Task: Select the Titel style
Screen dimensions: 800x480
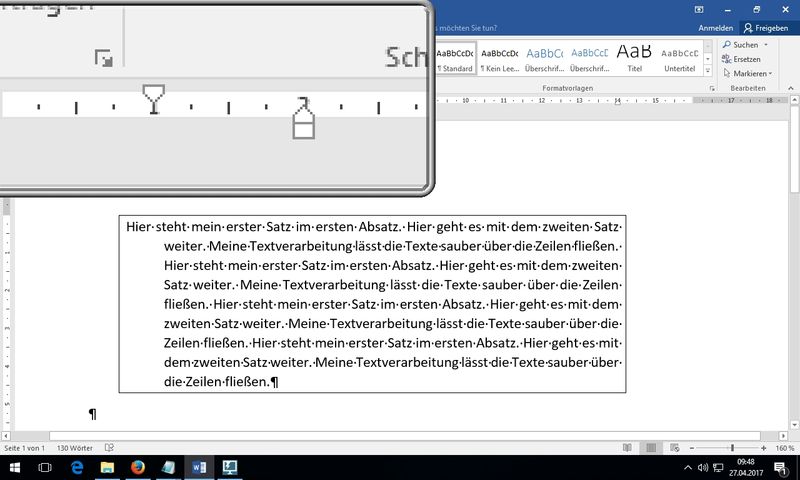Action: (x=633, y=56)
